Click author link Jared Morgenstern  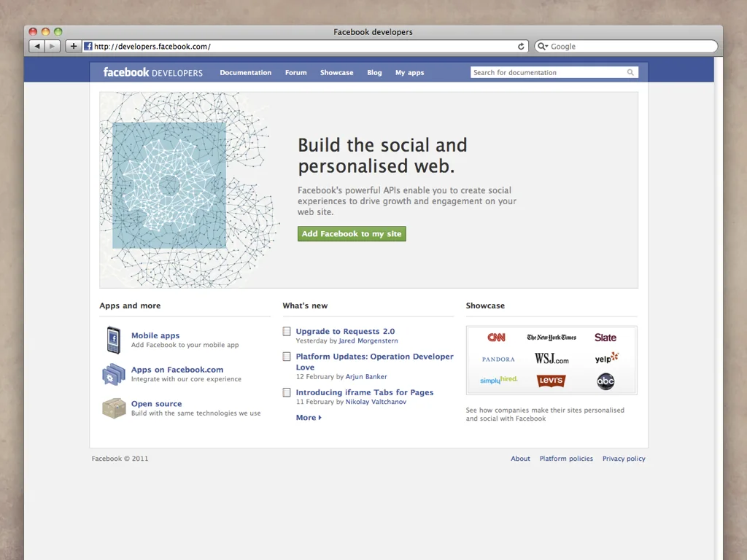[x=368, y=341]
